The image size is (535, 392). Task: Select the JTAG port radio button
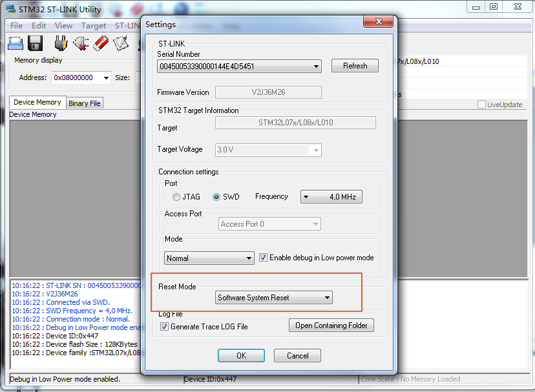[x=176, y=197]
